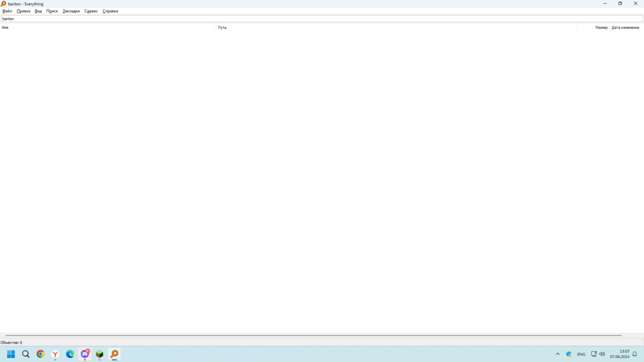Click the Everything app icon in title bar
The width and height of the screenshot is (644, 362).
(4, 4)
